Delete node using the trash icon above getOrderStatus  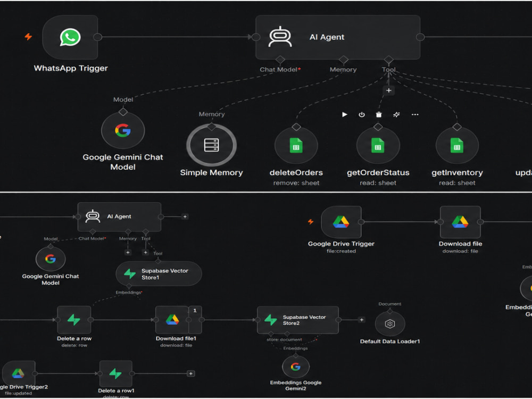point(379,114)
